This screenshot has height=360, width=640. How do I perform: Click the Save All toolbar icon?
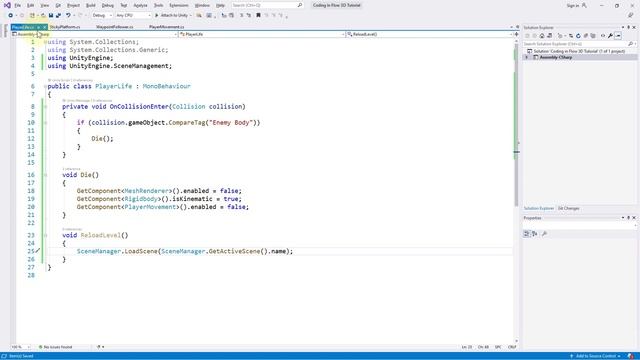point(58,16)
